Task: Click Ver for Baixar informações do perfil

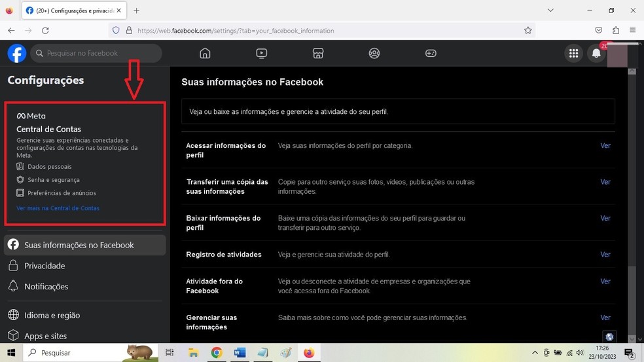Action: click(x=605, y=218)
